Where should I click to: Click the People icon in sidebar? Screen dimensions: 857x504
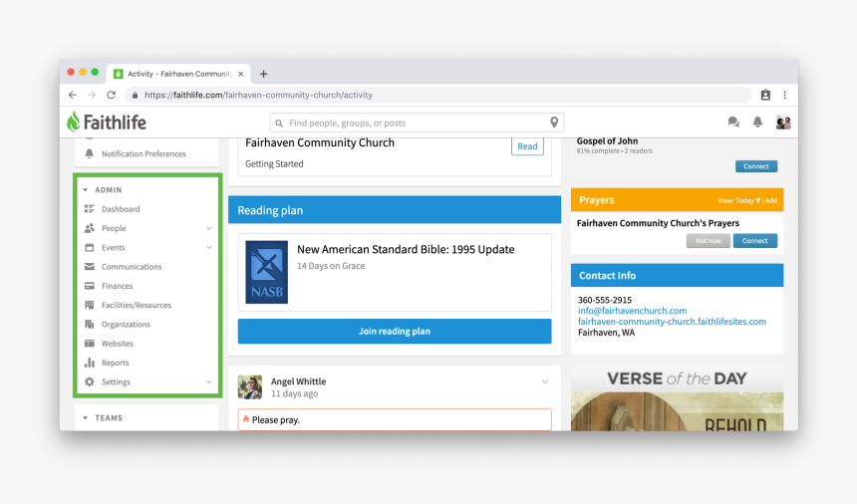(90, 228)
